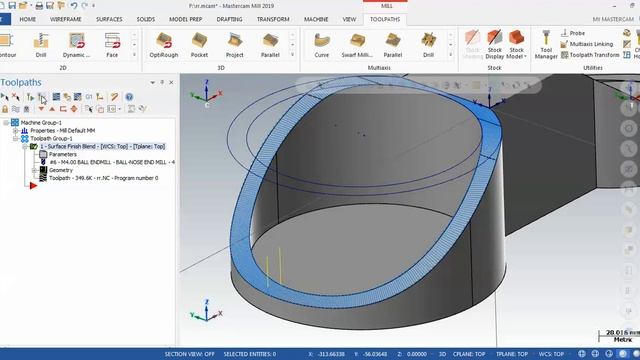Toggle auto-hide pin on Toolpaths panel

(162, 82)
